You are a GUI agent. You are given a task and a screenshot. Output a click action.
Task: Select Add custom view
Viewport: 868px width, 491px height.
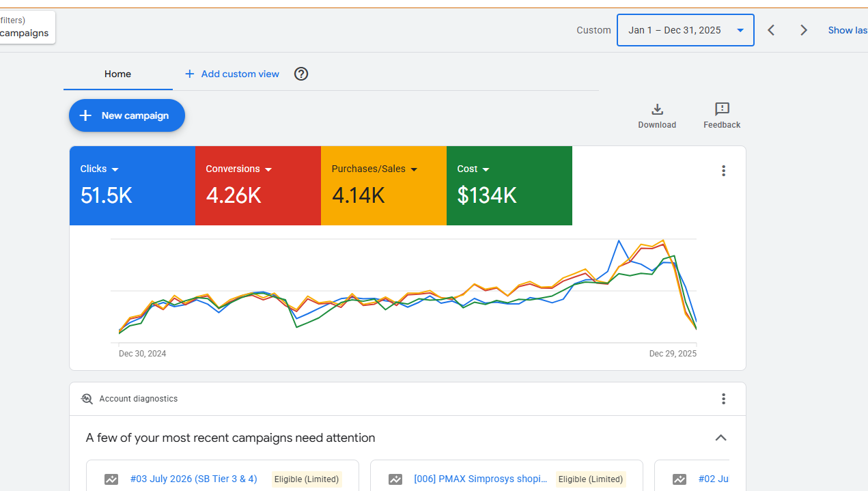[232, 74]
